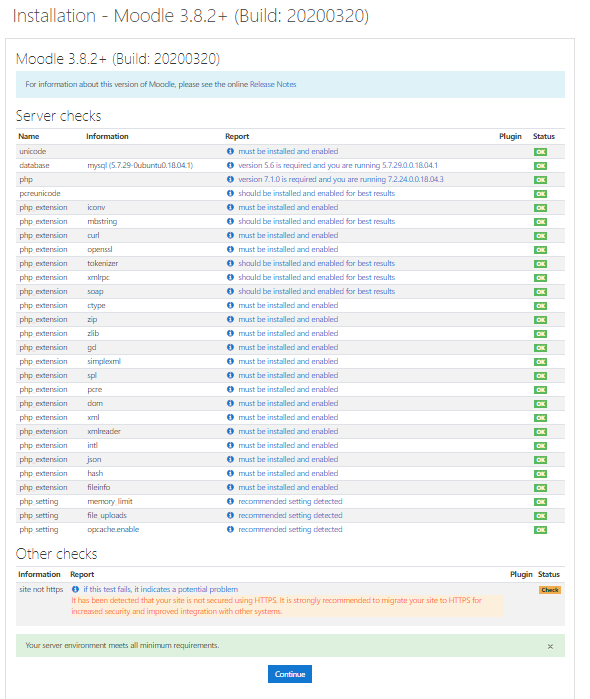The width and height of the screenshot is (590, 699).
Task: Click the info icon beside database report
Action: [x=230, y=165]
